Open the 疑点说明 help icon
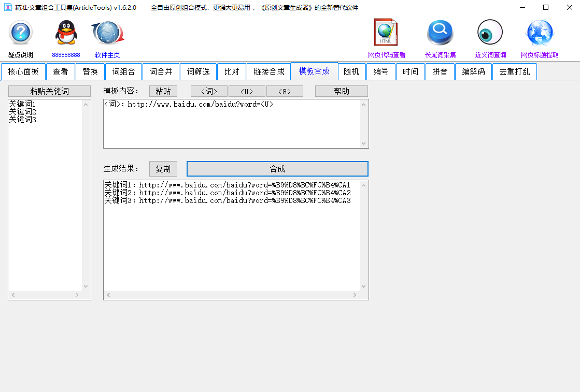The height and width of the screenshot is (392, 580). 20,32
